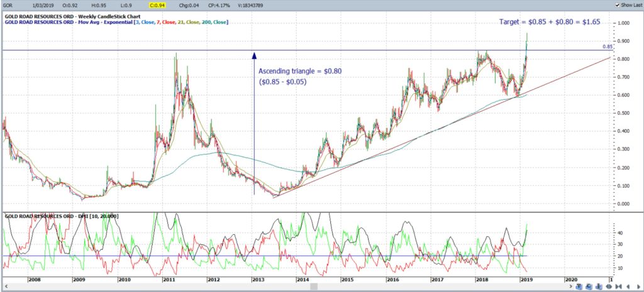The height and width of the screenshot is (292, 644).
Task: Click the 0.000 price axis label
Action: pyautogui.click(x=622, y=204)
